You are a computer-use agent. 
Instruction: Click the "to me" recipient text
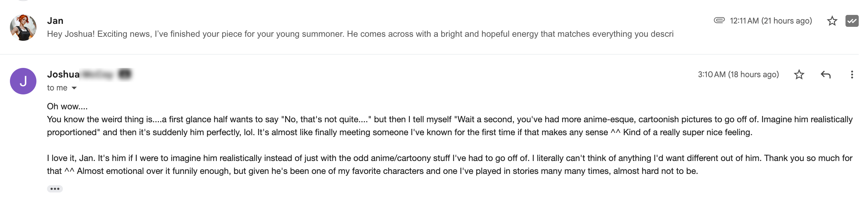[57, 88]
